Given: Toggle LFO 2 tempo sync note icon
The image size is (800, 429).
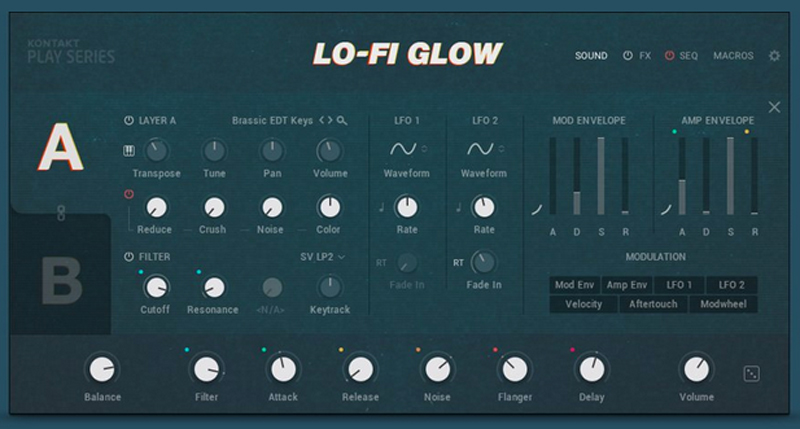Looking at the screenshot, I should [458, 207].
